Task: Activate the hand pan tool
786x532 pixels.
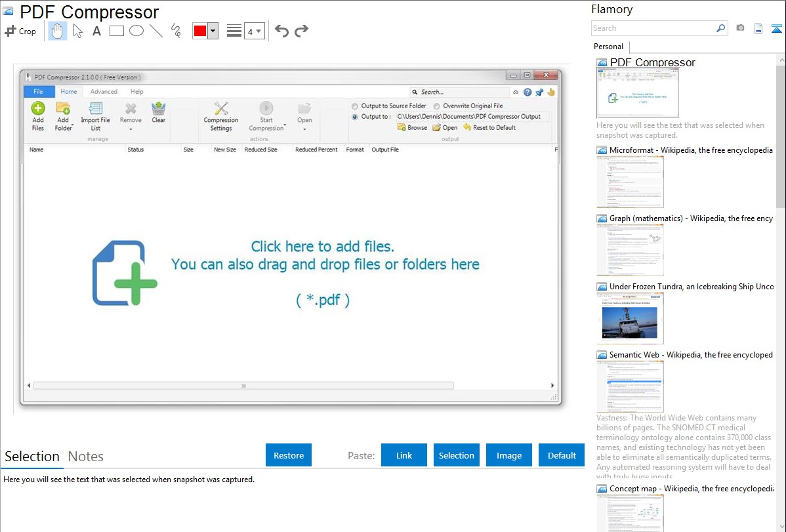Action: [57, 31]
